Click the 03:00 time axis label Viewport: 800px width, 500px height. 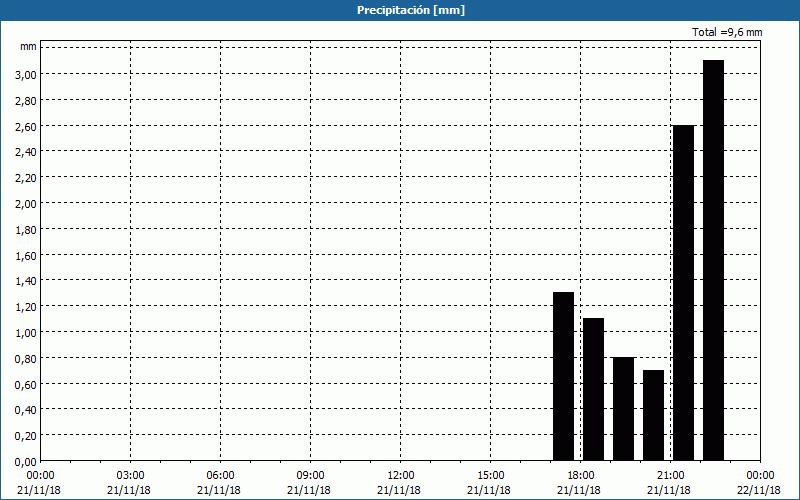click(131, 476)
